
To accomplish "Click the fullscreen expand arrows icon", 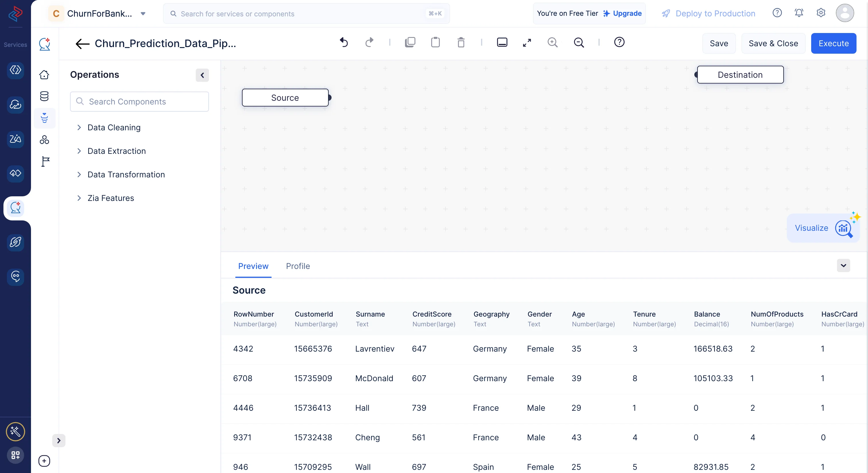I will [527, 42].
